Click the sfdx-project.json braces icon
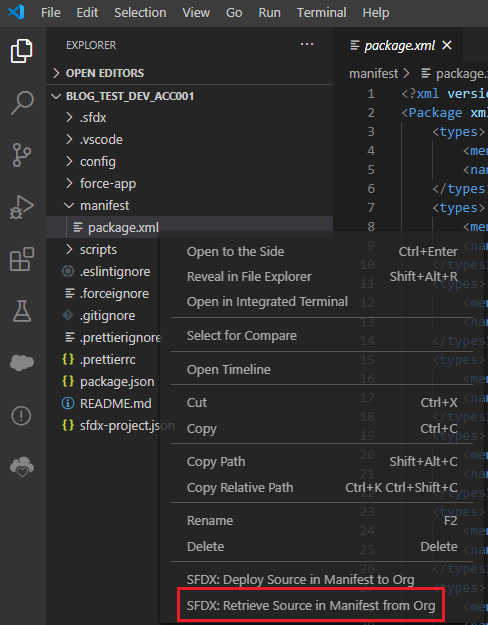488x625 pixels. (x=68, y=425)
